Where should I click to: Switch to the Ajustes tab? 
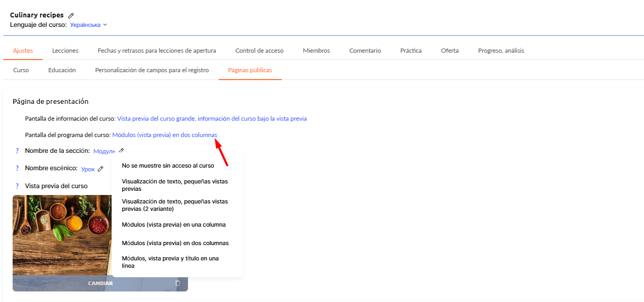[x=23, y=51]
